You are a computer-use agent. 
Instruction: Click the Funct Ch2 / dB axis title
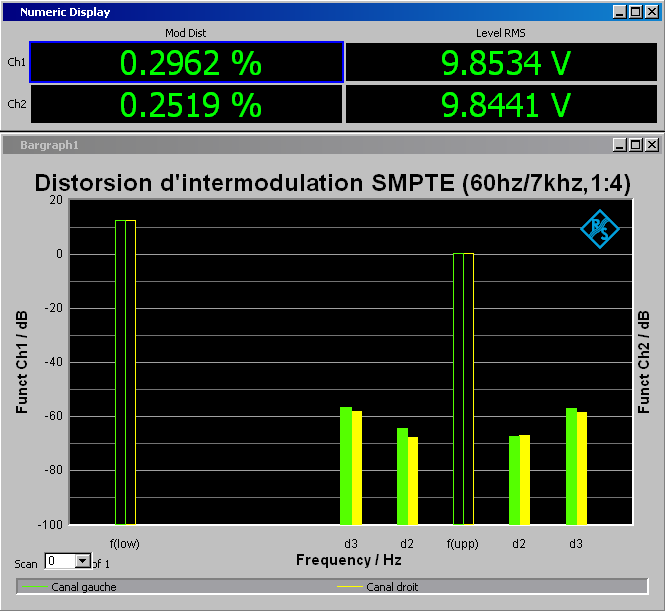coord(643,362)
